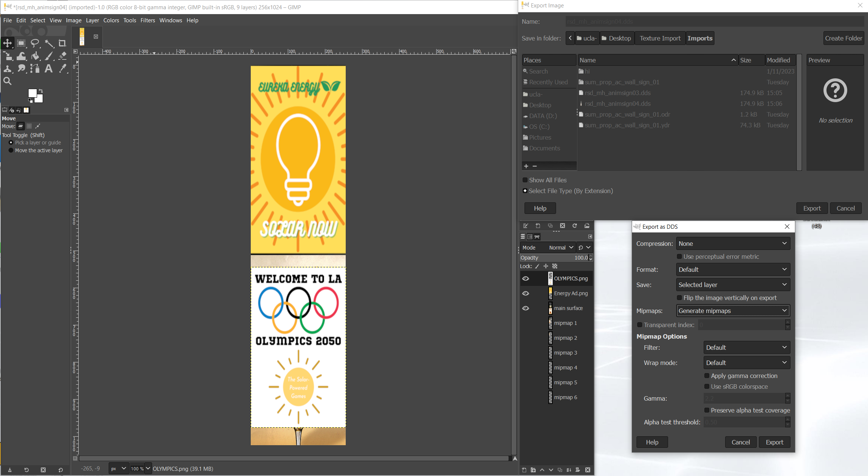Open the Mipmaps Generate mipmaps dropdown
Screen dimensions: 868x476
(x=733, y=311)
